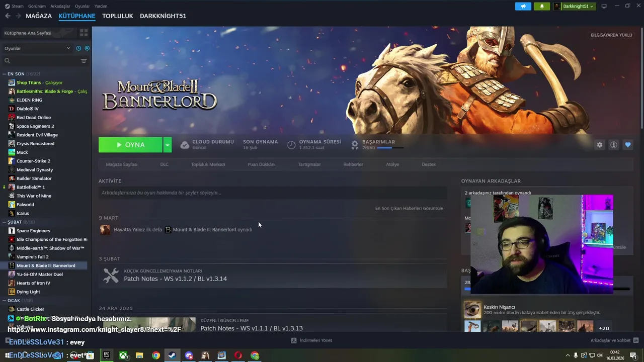Go back with the left arrow
The width and height of the screenshot is (644, 362).
pos(8,16)
